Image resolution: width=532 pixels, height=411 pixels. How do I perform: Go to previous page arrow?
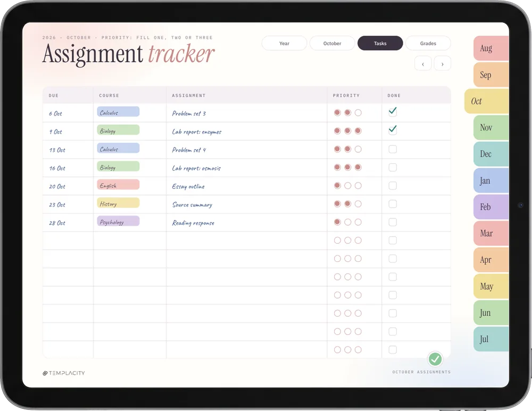point(423,63)
